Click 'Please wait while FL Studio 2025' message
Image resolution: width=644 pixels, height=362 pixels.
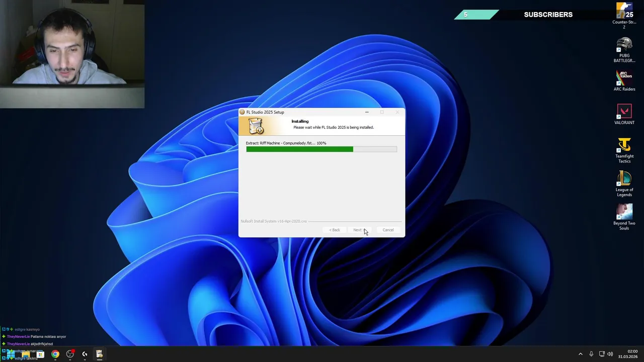click(334, 127)
